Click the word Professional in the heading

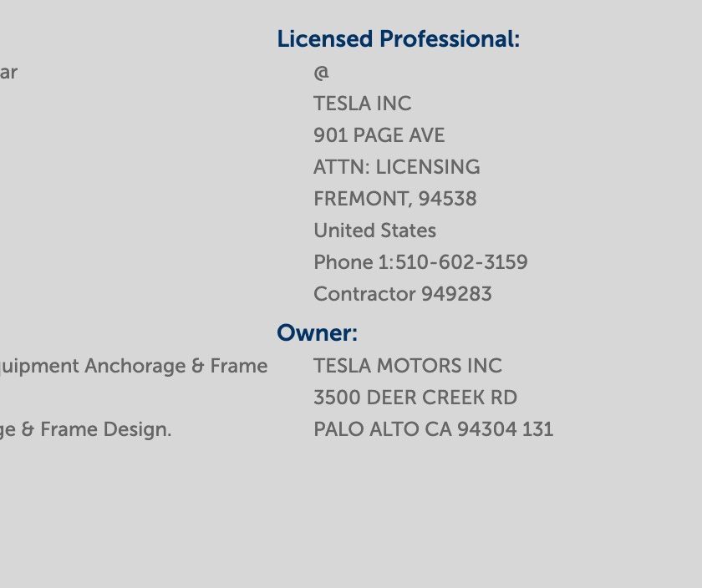coord(450,39)
